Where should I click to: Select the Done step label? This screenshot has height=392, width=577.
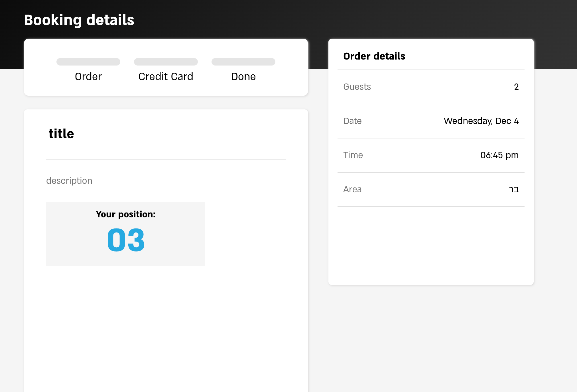(x=243, y=77)
